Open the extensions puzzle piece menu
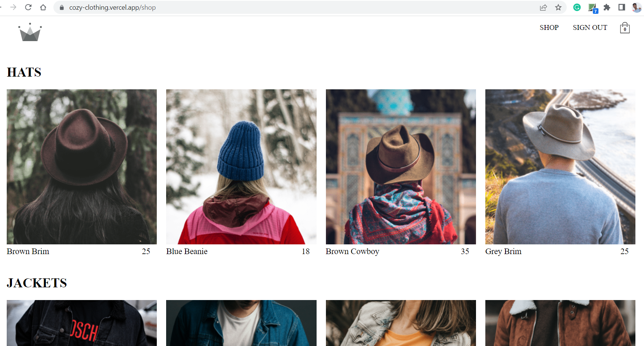644x346 pixels. point(607,7)
